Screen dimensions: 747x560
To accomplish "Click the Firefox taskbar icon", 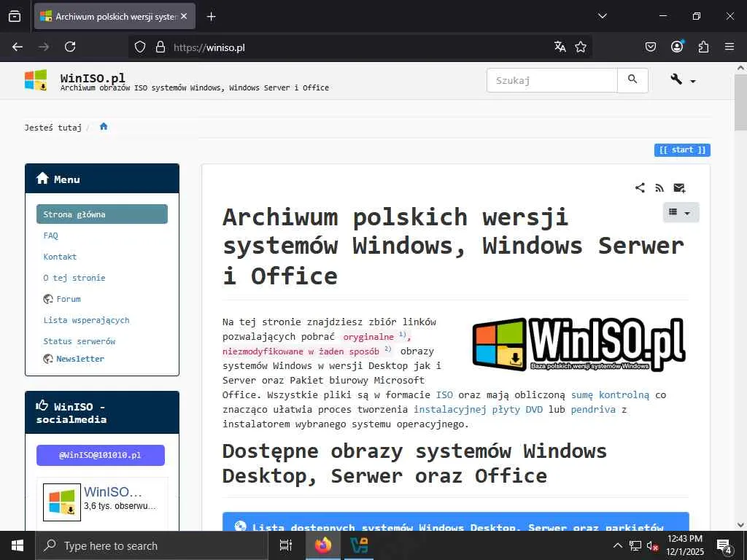I will coord(322,545).
